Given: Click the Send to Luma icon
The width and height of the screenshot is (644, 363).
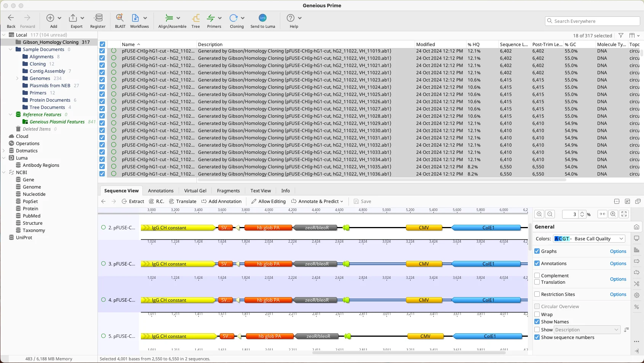Looking at the screenshot, I should coord(263,18).
